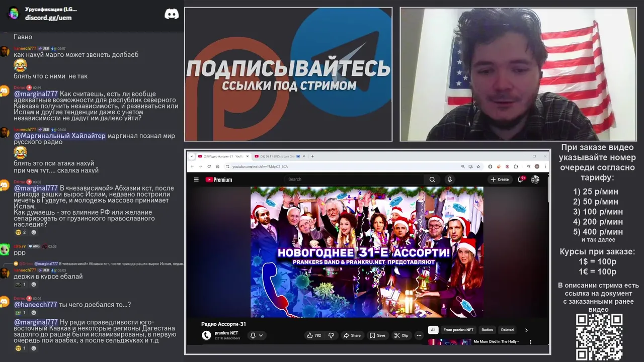Click the browser profile avatar icon
The width and height of the screenshot is (644, 362).
coord(537,166)
